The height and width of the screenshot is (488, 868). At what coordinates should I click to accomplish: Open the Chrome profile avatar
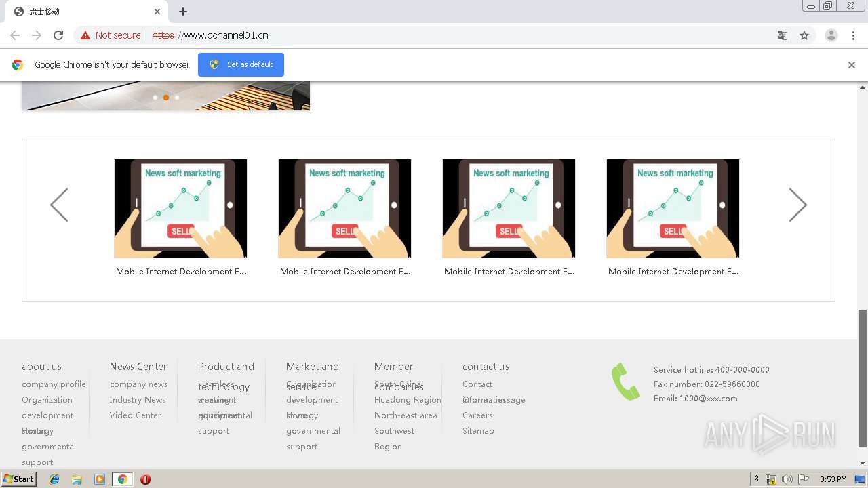tap(831, 35)
